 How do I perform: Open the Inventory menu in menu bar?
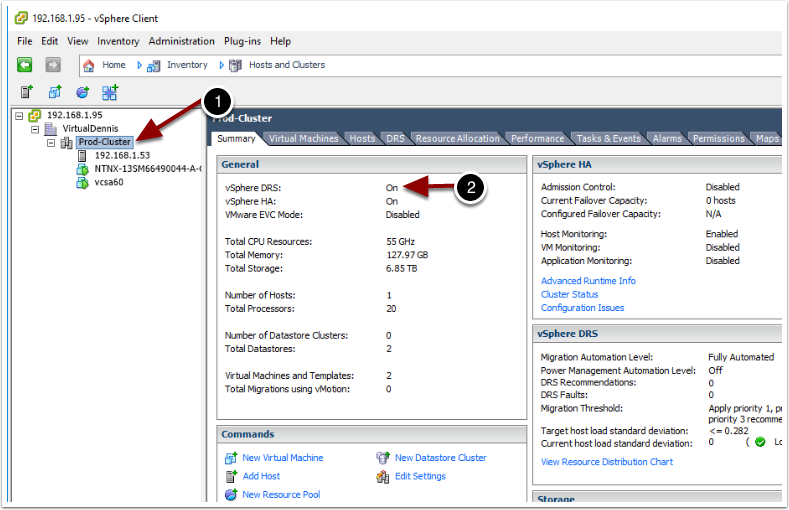tap(118, 41)
